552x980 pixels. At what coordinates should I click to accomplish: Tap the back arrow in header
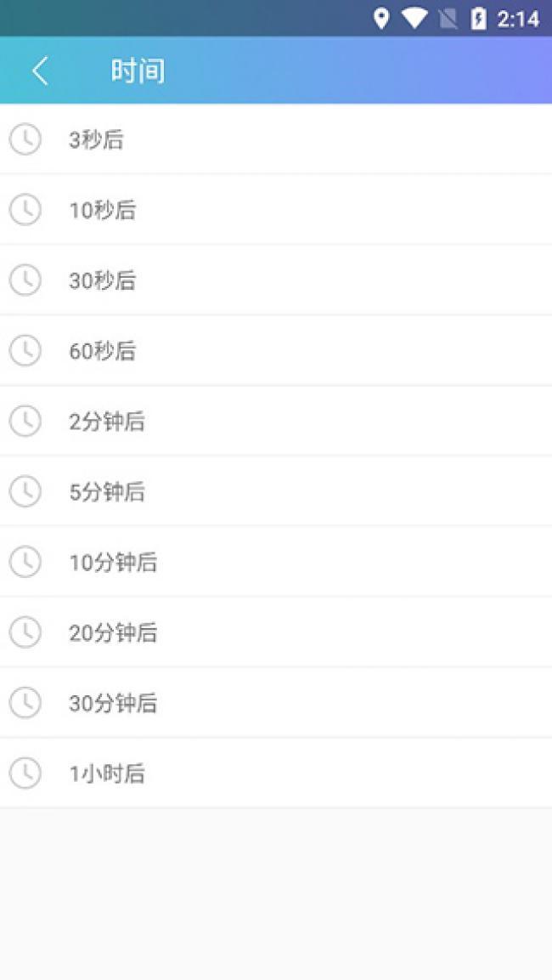tap(40, 71)
